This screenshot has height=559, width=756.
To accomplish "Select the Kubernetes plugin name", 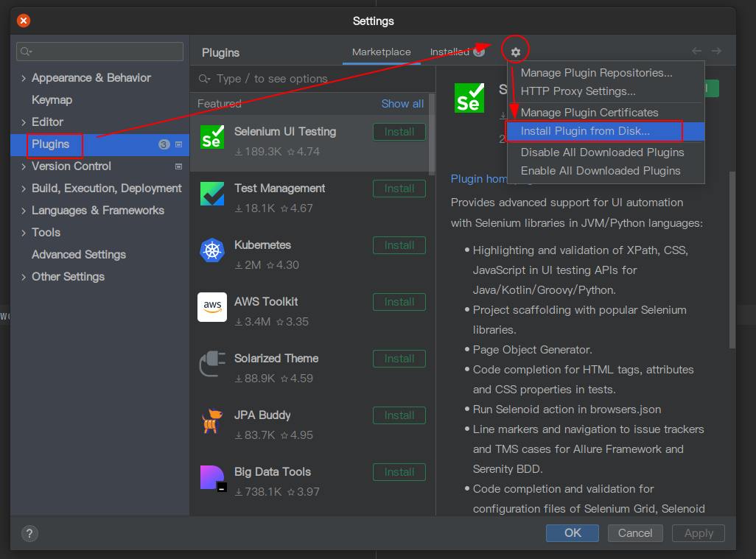I will click(x=262, y=245).
